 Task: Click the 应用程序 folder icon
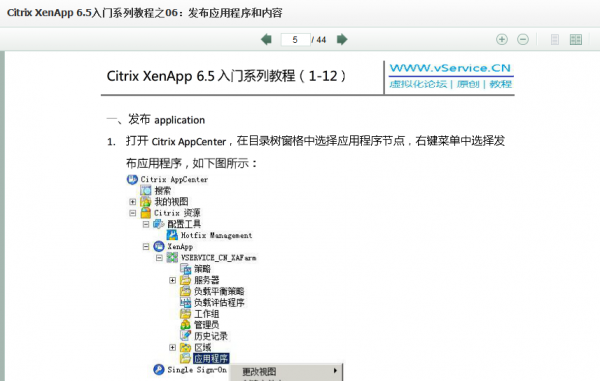pyautogui.click(x=186, y=358)
